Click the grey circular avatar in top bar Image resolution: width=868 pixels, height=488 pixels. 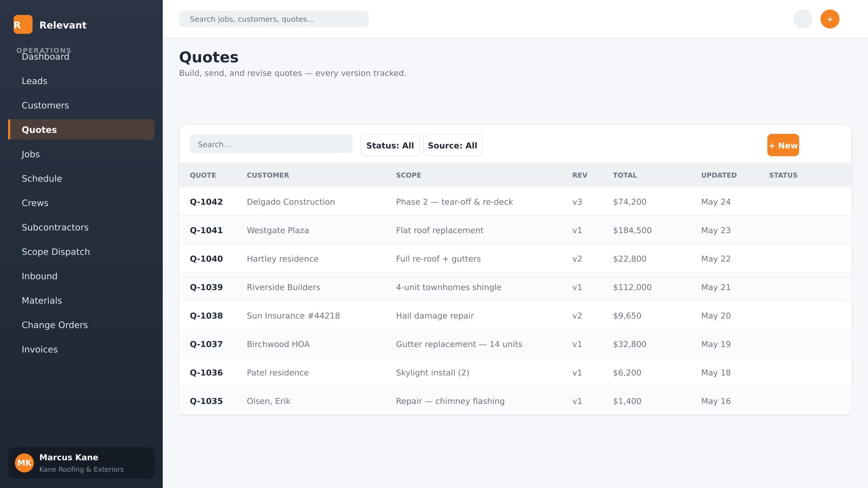803,19
